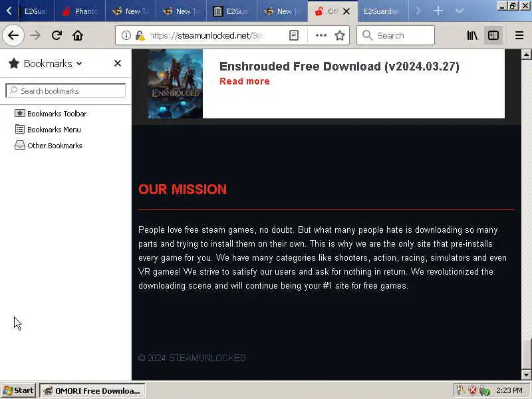The width and height of the screenshot is (532, 399).
Task: Open page actions three-dot menu
Action: 321,35
